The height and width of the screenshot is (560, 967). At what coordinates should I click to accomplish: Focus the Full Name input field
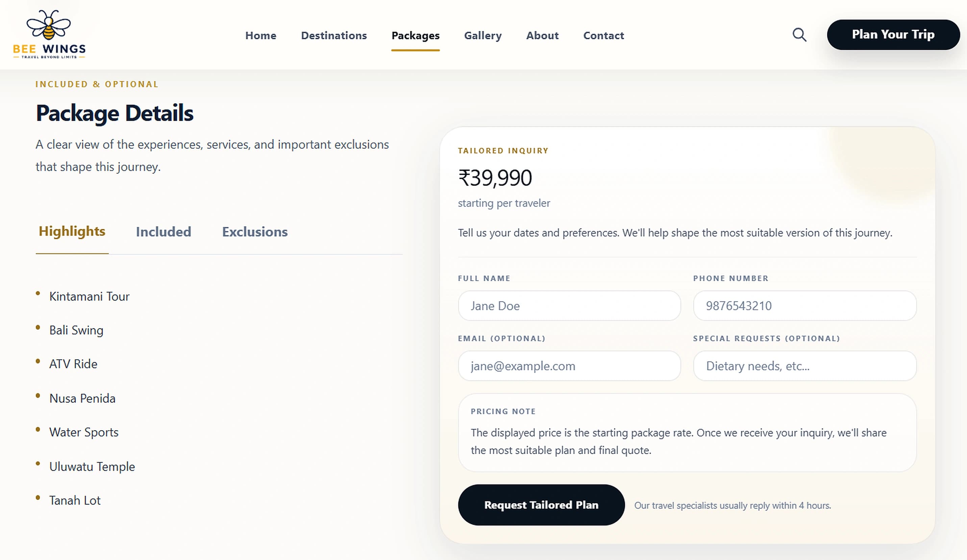click(x=569, y=306)
